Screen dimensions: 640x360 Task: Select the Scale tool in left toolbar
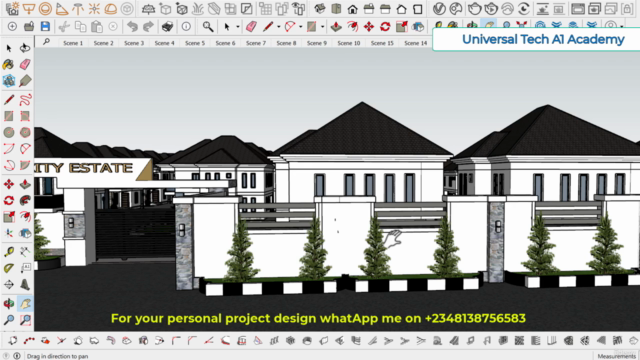click(x=9, y=217)
